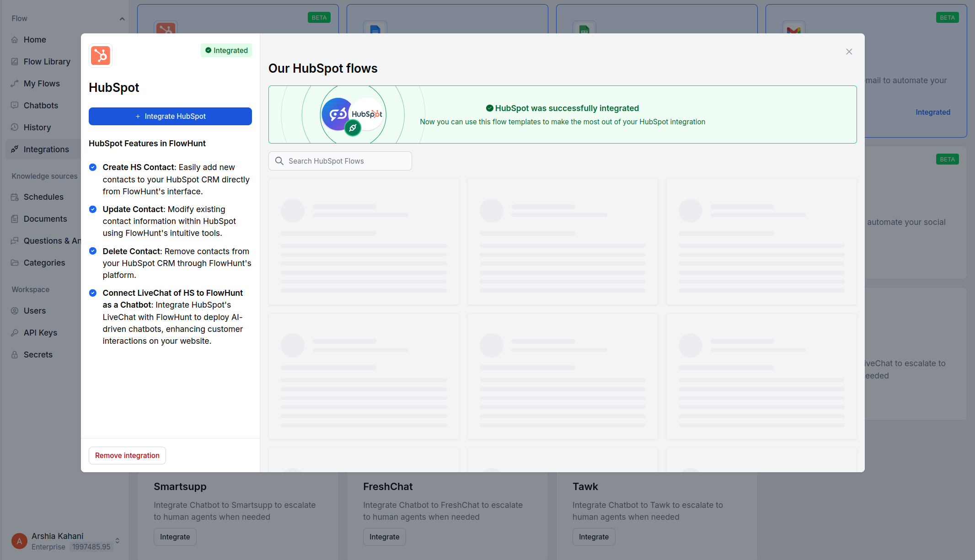Click the Integrated status badge
The image size is (975, 560).
click(x=226, y=50)
